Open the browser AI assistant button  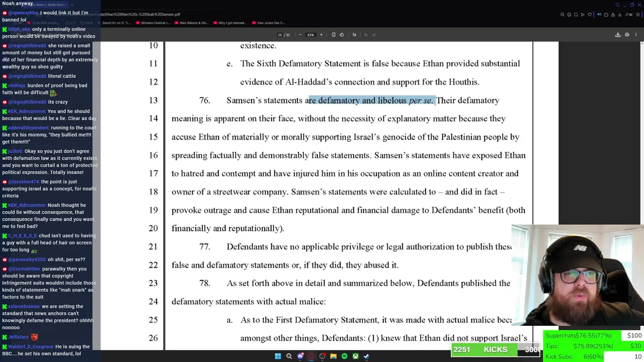(x=629, y=15)
